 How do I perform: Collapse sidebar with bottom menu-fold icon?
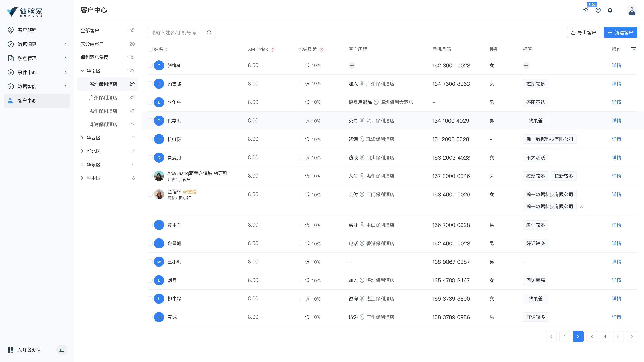62,350
